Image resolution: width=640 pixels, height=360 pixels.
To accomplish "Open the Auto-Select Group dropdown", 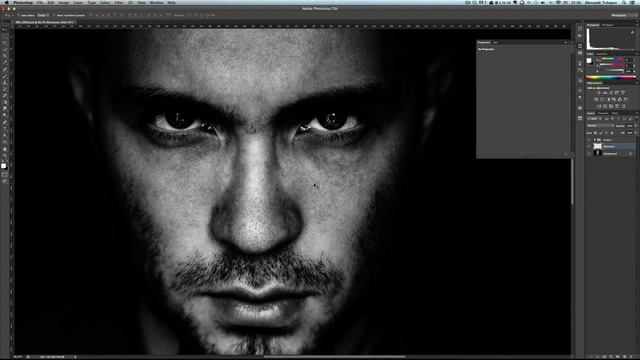I will click(43, 16).
